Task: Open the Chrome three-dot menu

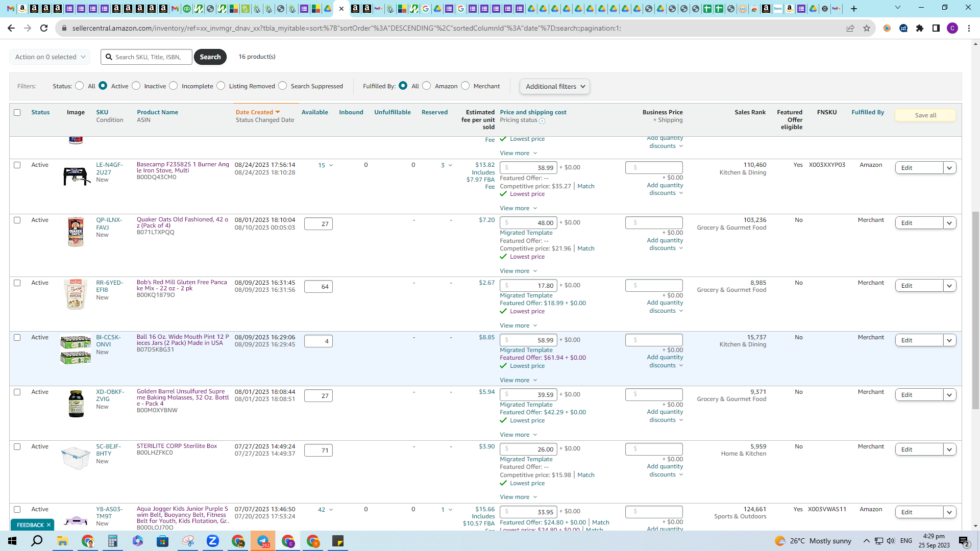Action: [x=969, y=28]
